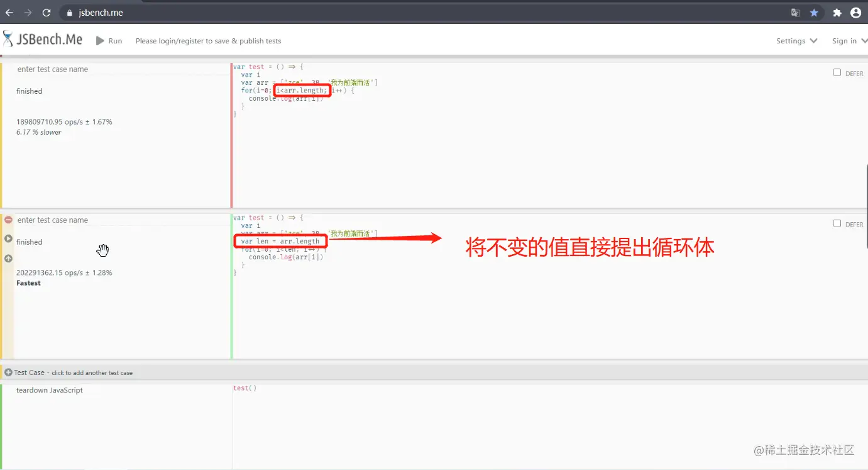Click the '202291362.15 ops/s ± 1.28%' result
The height and width of the screenshot is (470, 868).
click(x=64, y=273)
